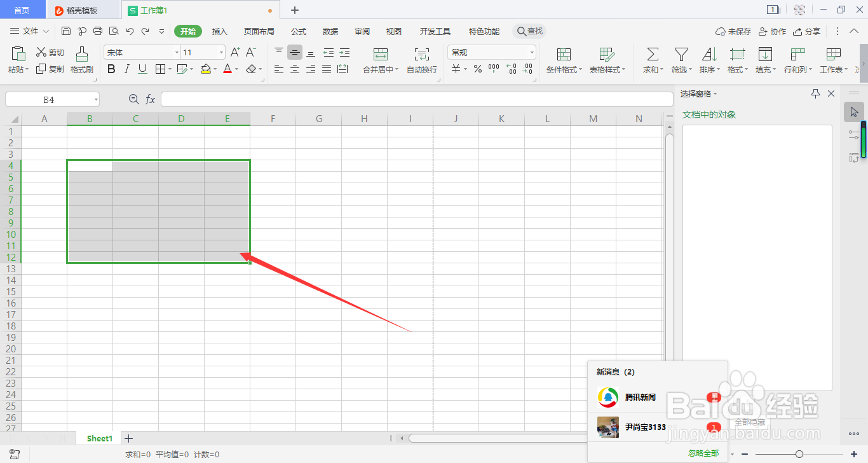Open the font size 11 dropdown
Image resolution: width=868 pixels, height=463 pixels.
(221, 53)
